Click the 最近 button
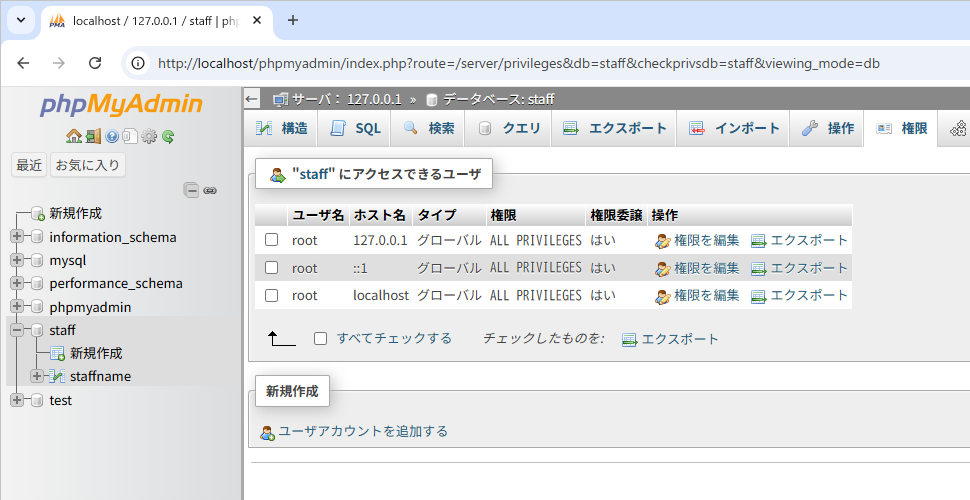The width and height of the screenshot is (970, 500). pyautogui.click(x=29, y=165)
